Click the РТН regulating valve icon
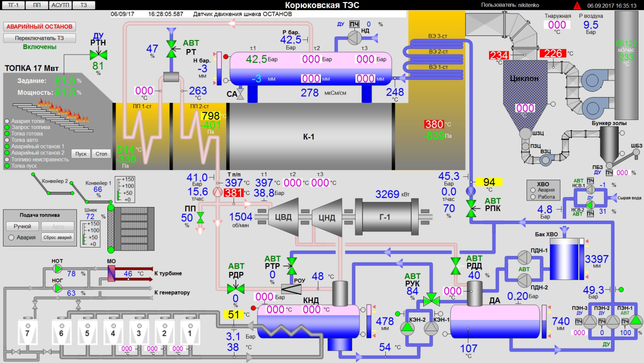The image size is (644, 363). click(x=98, y=54)
